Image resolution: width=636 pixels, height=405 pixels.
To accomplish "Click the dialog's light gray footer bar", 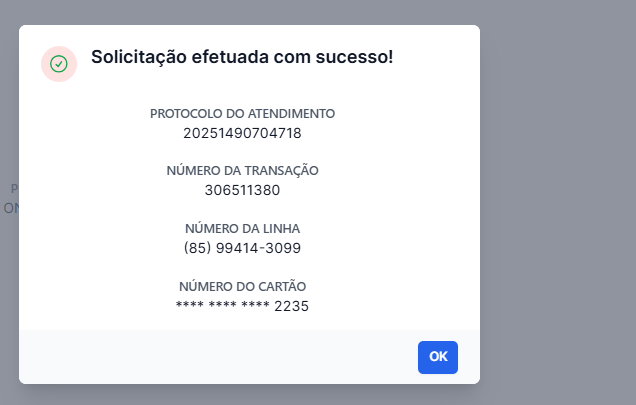I will 200,357.
